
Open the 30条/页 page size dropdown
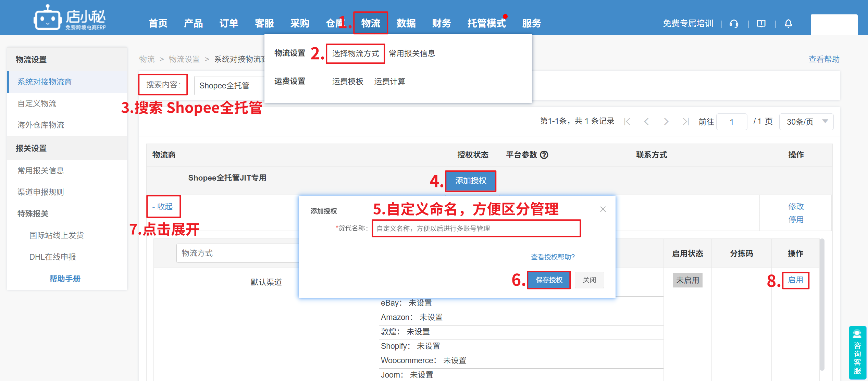pos(806,122)
